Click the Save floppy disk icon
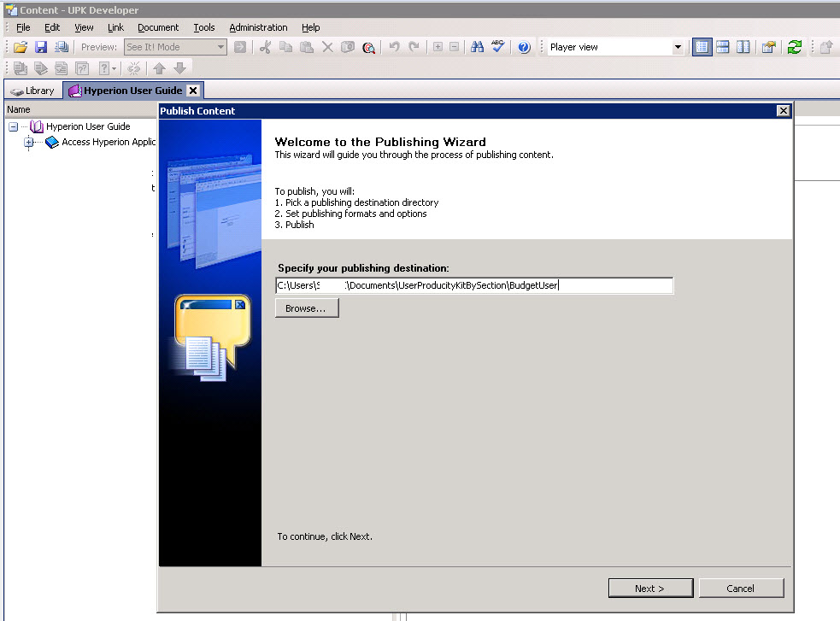Screen dimensions: 840x621 coord(41,47)
